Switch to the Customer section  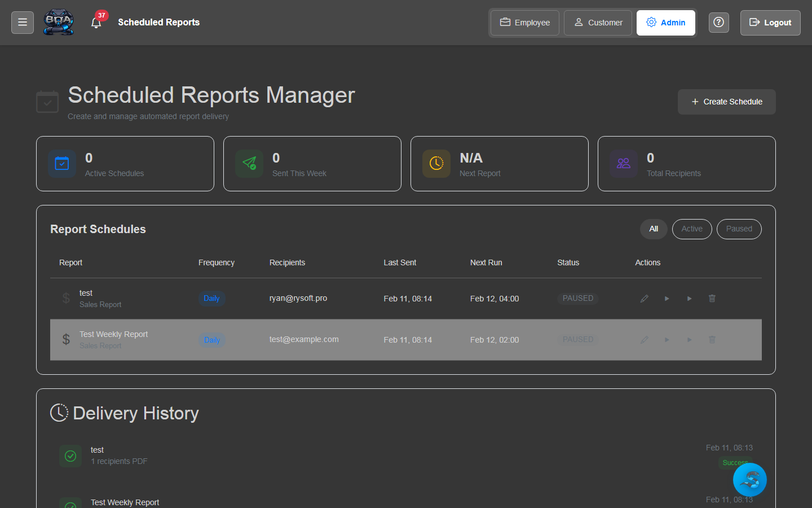coord(598,23)
